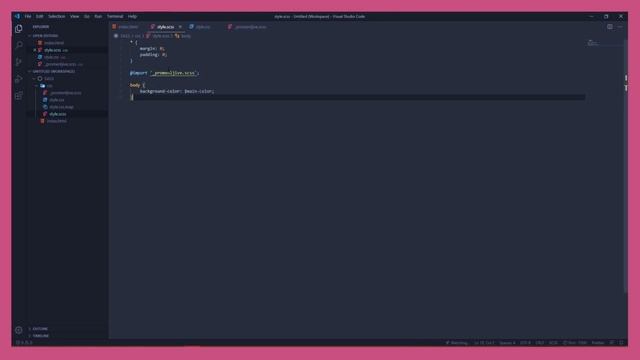Collapse the SASS root folder

click(x=49, y=78)
